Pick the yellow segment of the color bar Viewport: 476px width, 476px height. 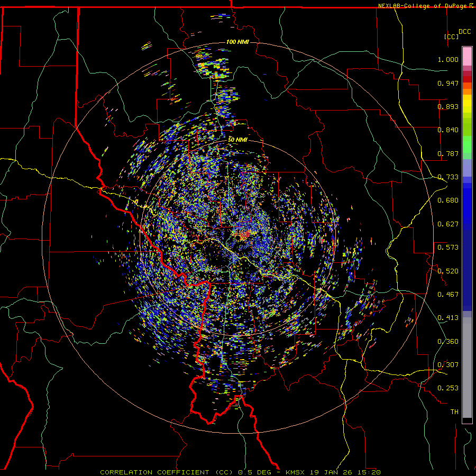[x=467, y=104]
